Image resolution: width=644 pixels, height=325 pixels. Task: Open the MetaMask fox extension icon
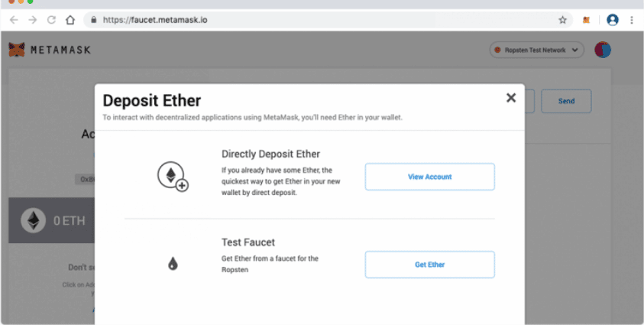pyautogui.click(x=586, y=20)
